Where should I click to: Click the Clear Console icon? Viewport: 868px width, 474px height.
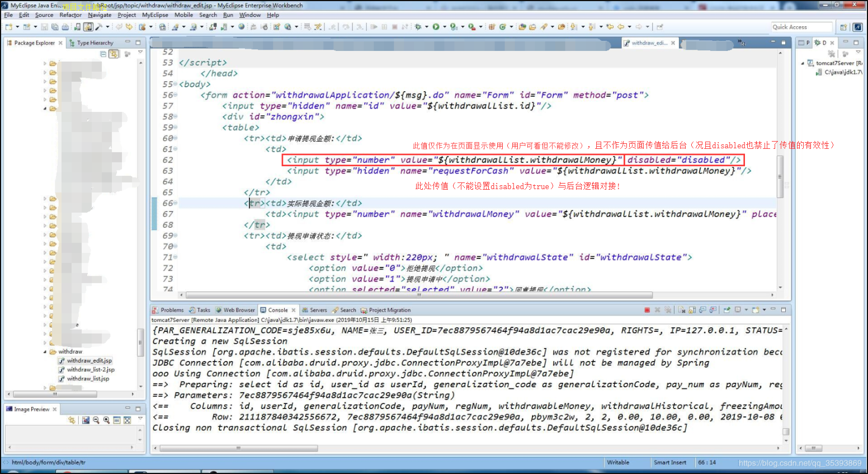click(682, 309)
